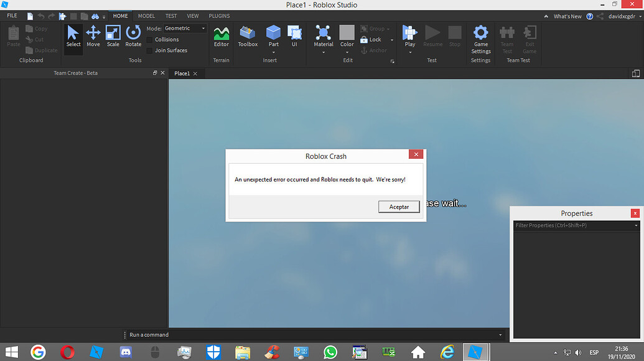Click the Redo arrow in quick access
The height and width of the screenshot is (361, 644).
pos(52,16)
